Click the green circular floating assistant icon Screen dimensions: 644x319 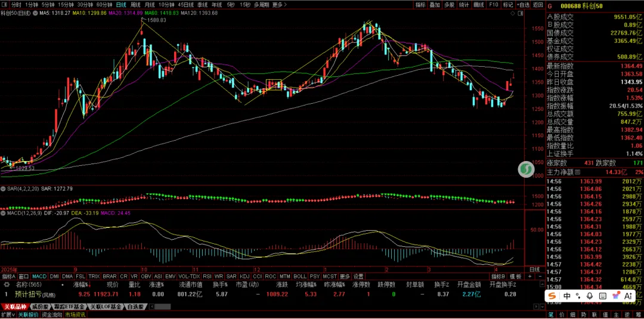click(x=525, y=169)
